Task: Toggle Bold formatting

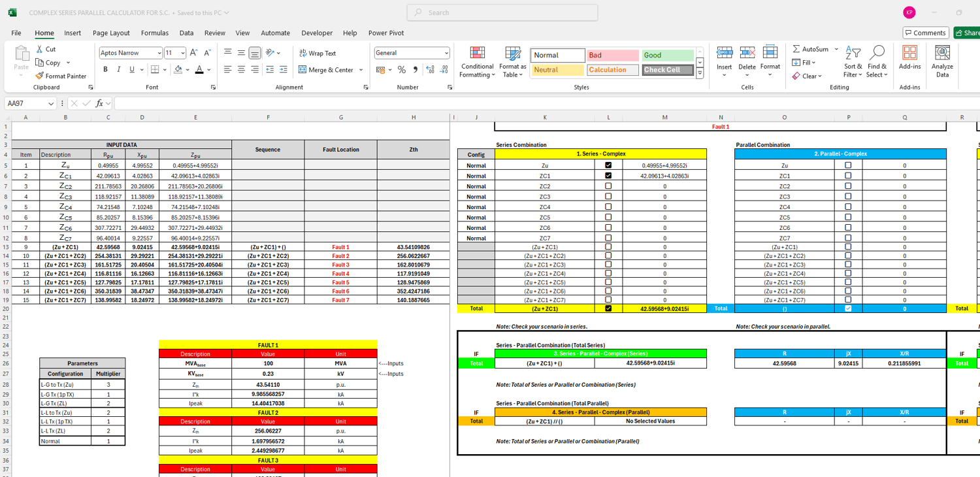Action: 105,69
